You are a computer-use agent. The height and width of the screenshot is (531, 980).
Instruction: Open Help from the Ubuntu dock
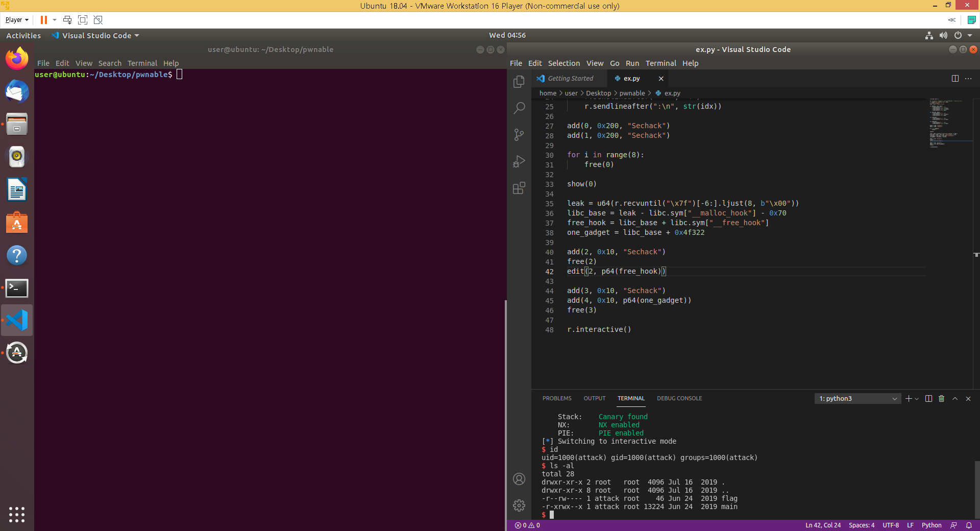pos(17,255)
